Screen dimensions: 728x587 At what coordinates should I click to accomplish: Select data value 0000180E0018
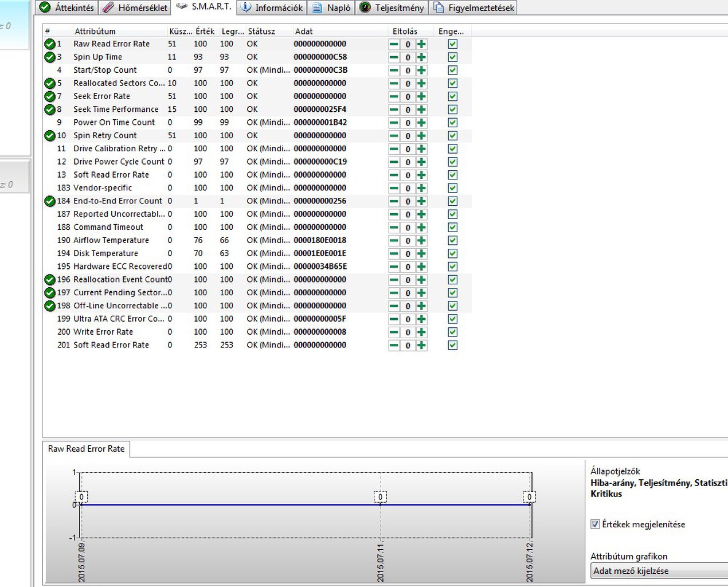pos(320,240)
